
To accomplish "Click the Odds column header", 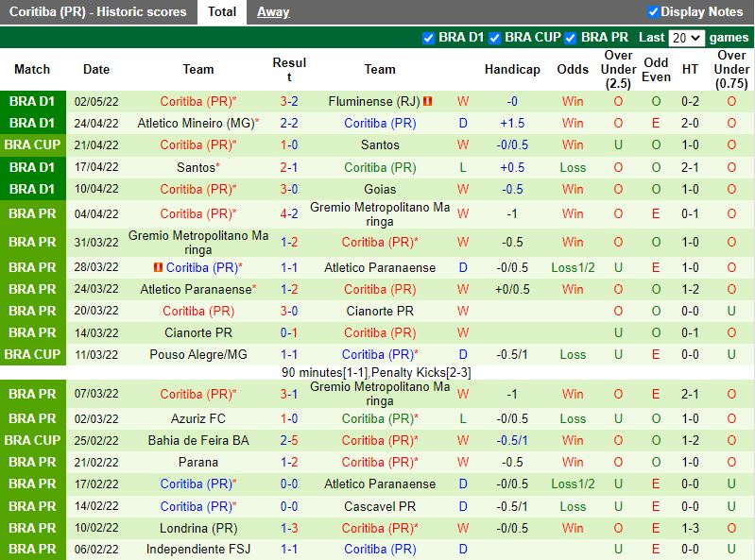I will pyautogui.click(x=573, y=69).
